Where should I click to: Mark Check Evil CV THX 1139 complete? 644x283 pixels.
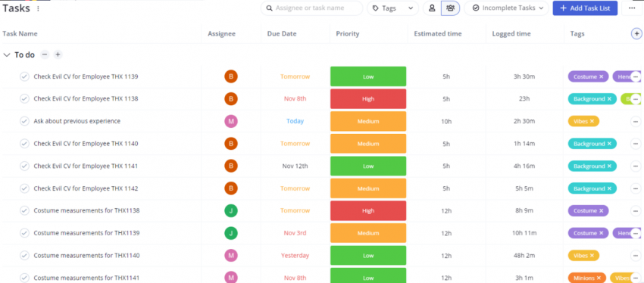(25, 76)
